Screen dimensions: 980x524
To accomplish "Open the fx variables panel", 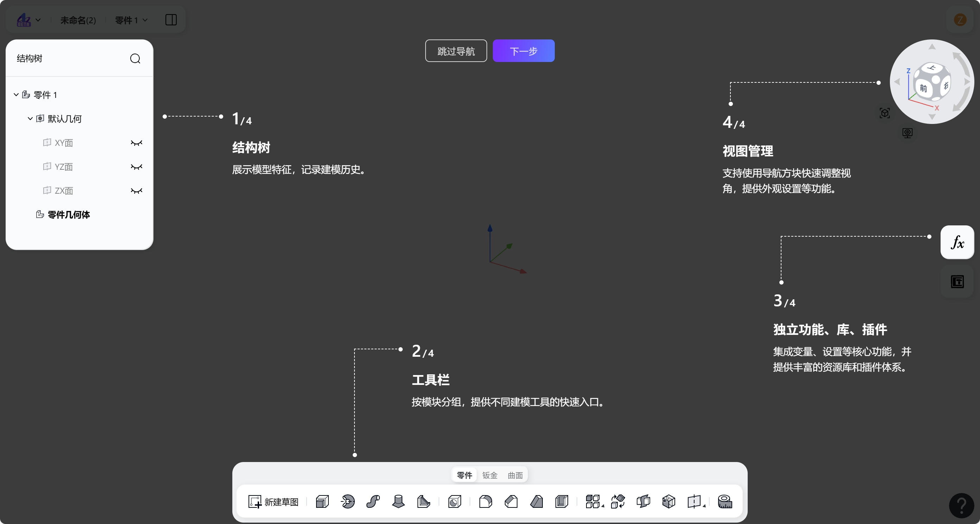I will click(x=957, y=242).
